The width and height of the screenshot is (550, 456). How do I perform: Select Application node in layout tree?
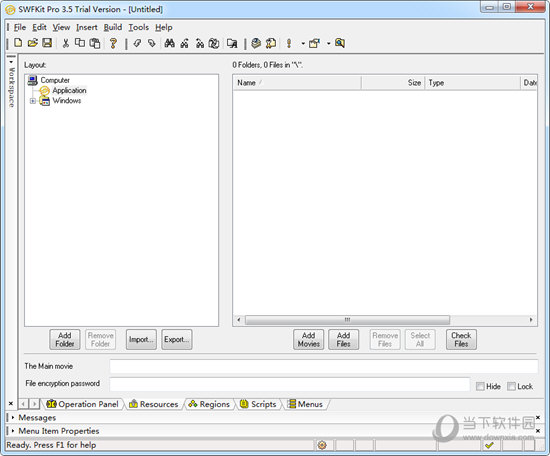pyautogui.click(x=69, y=90)
